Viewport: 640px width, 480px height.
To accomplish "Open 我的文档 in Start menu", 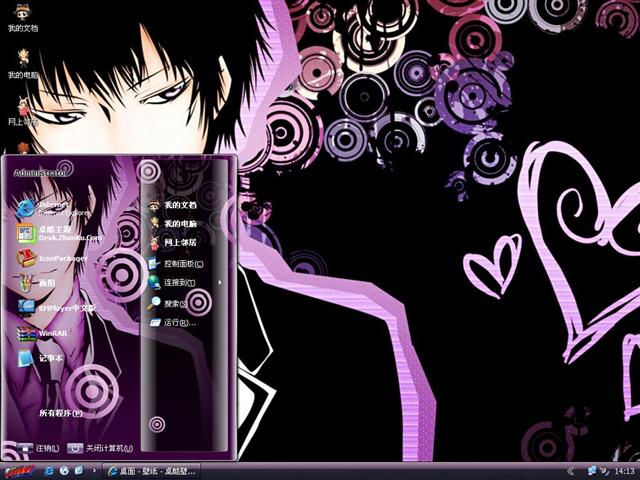I will click(172, 205).
